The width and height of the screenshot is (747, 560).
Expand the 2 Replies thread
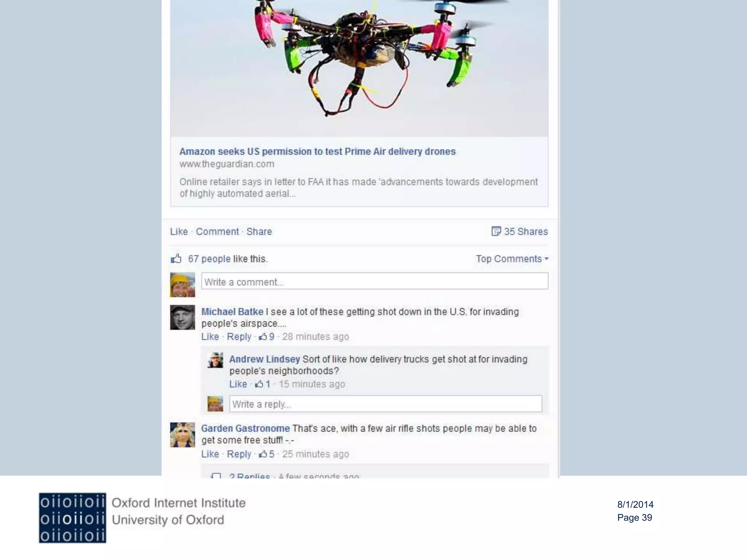click(x=250, y=475)
